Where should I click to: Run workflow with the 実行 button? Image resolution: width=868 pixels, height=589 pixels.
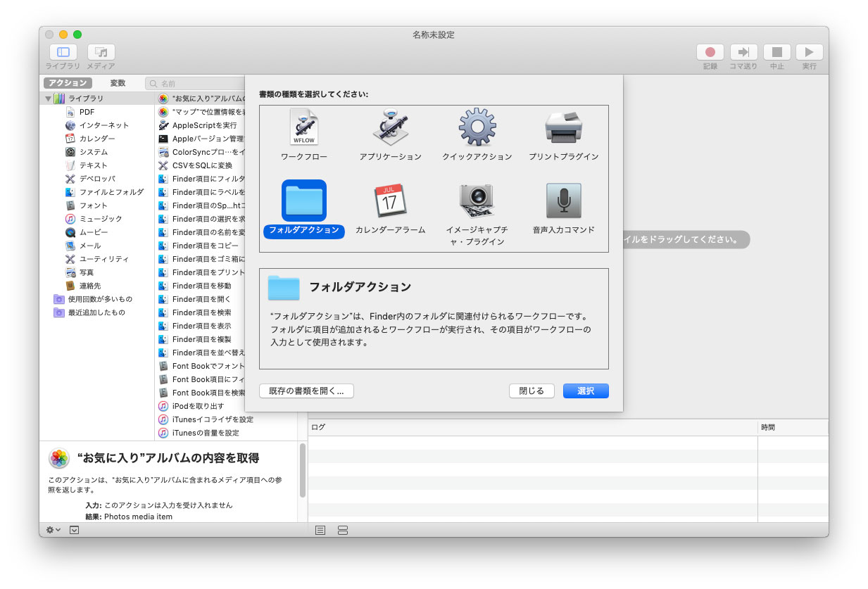pos(810,52)
